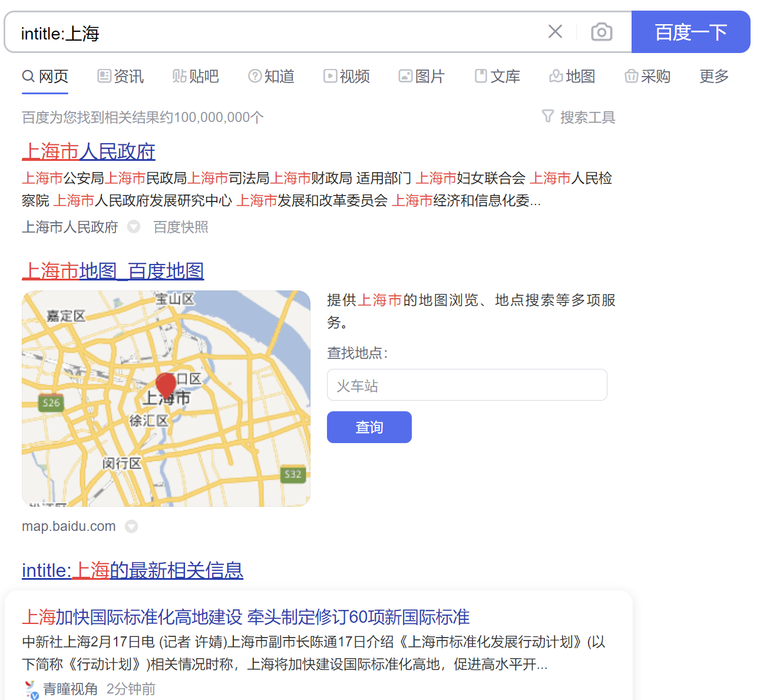This screenshot has height=700, width=760.
Task: Click the 上海市人民政府 source name text
Action: click(x=70, y=227)
